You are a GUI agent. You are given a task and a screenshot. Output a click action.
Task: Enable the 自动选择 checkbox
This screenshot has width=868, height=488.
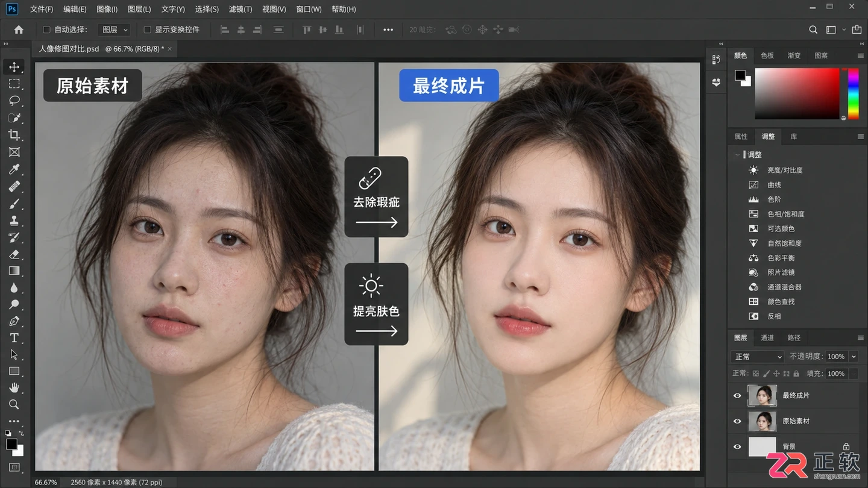coord(46,30)
